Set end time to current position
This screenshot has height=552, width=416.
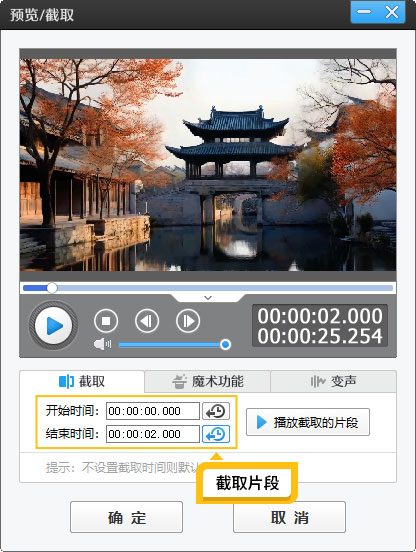(x=216, y=434)
